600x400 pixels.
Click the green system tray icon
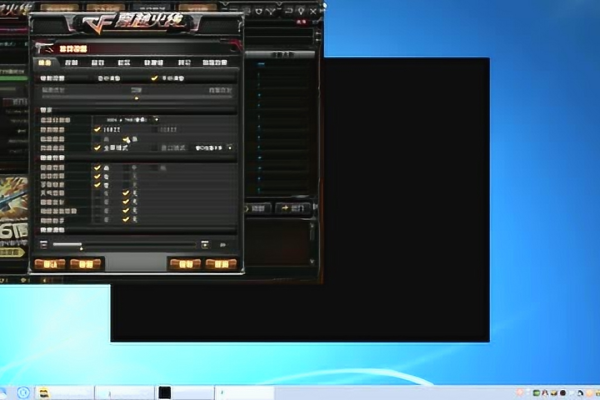pyautogui.click(x=537, y=391)
